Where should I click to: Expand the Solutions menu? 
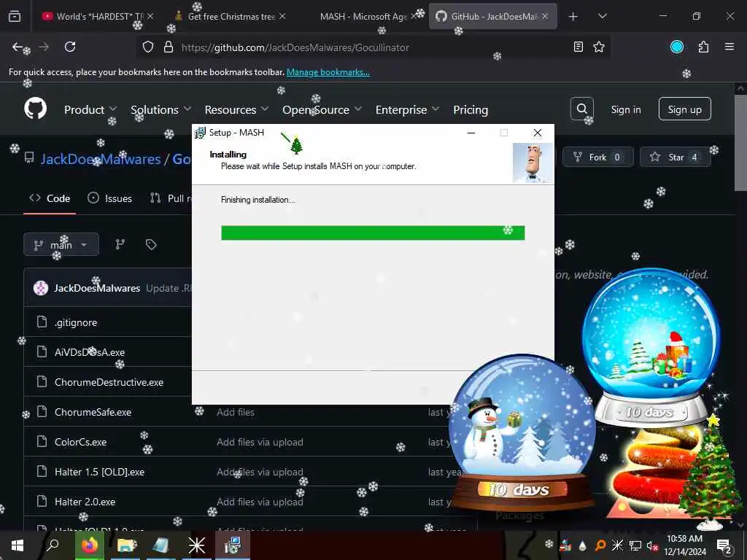click(x=161, y=109)
